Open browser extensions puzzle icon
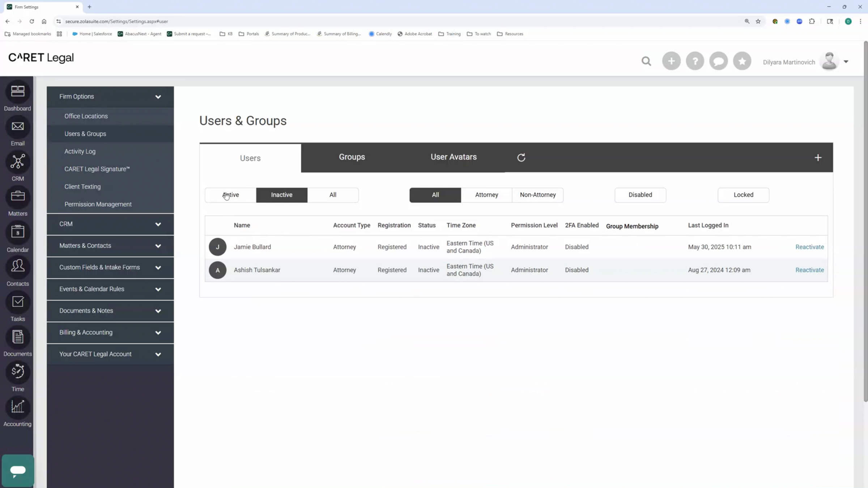 coord(812,21)
